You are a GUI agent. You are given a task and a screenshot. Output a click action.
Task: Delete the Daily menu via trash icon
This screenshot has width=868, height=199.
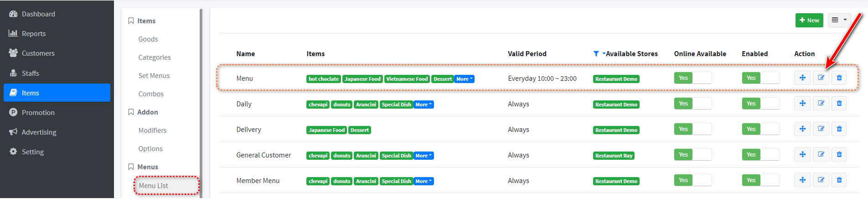coord(839,104)
